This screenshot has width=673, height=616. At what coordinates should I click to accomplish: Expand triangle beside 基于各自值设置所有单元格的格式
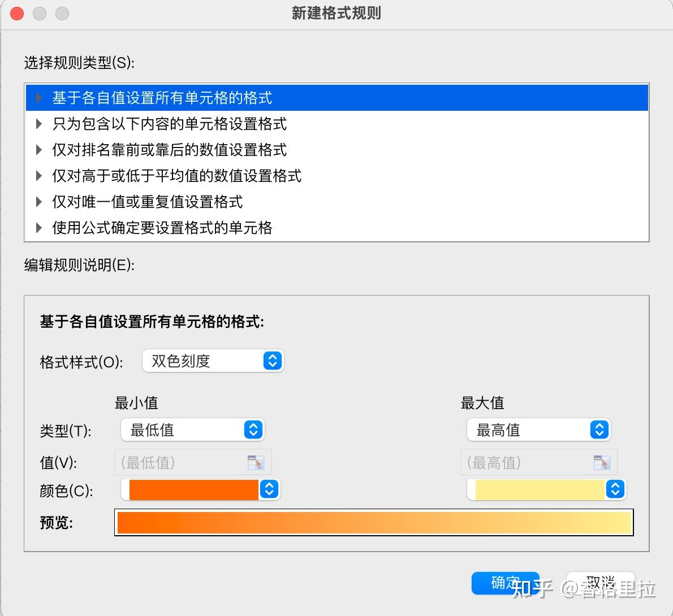(x=38, y=98)
